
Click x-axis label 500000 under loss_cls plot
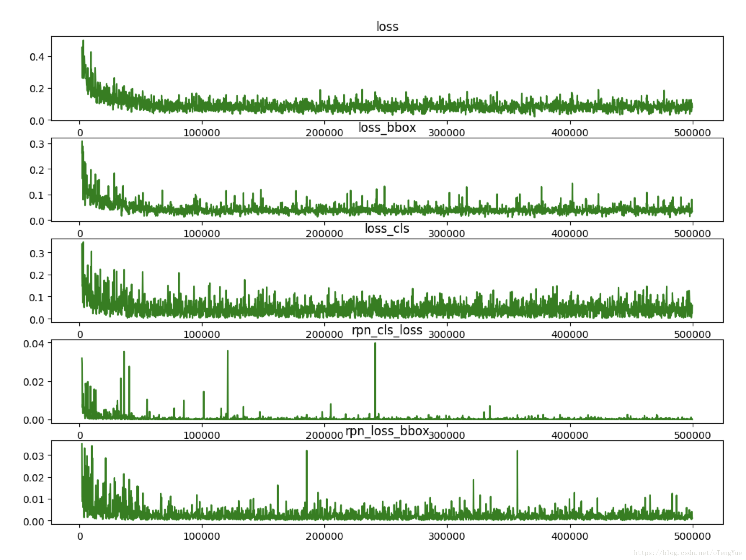(692, 334)
